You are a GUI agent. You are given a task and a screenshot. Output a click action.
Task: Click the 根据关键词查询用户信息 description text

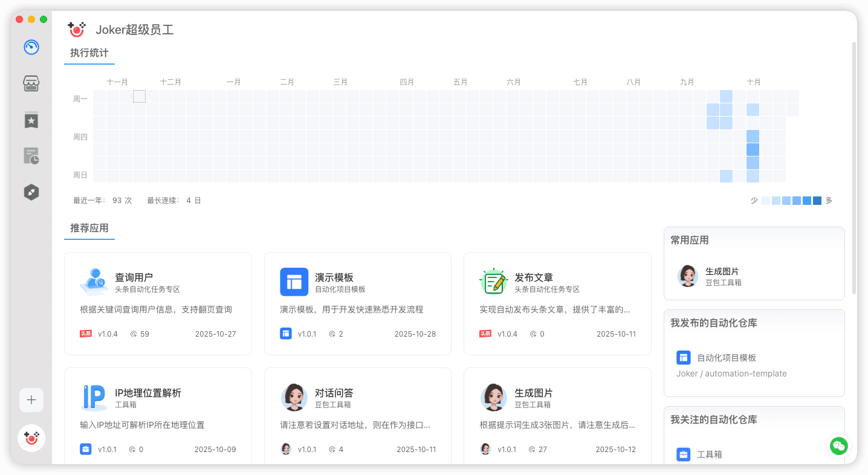point(156,309)
